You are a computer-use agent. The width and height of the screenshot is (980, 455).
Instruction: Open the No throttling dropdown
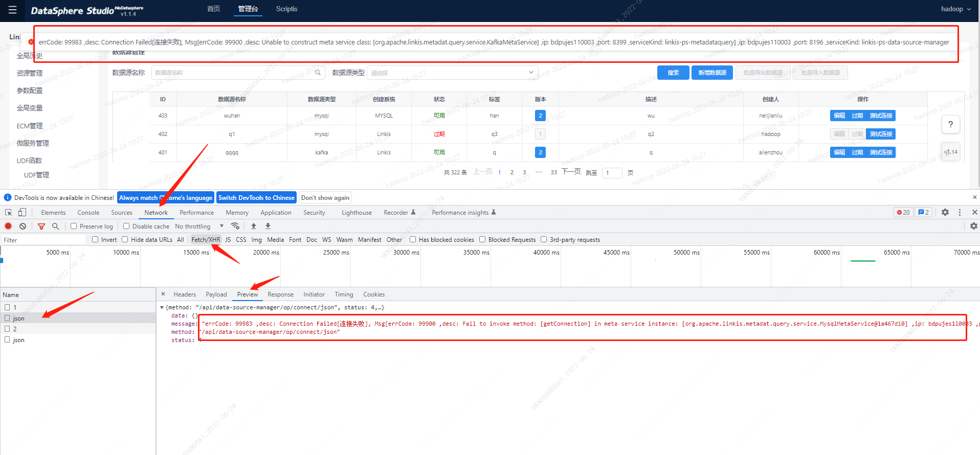coord(199,226)
